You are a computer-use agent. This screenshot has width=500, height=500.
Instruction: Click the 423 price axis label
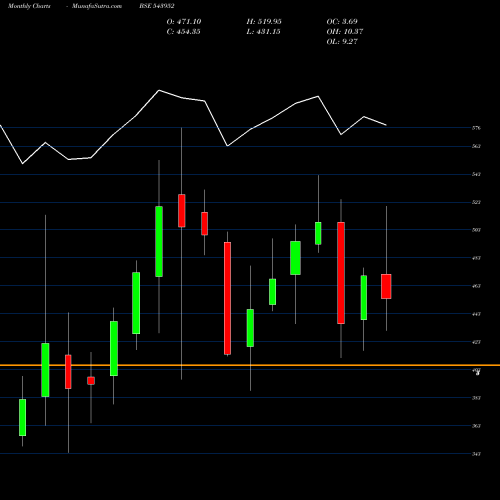pos(476,342)
